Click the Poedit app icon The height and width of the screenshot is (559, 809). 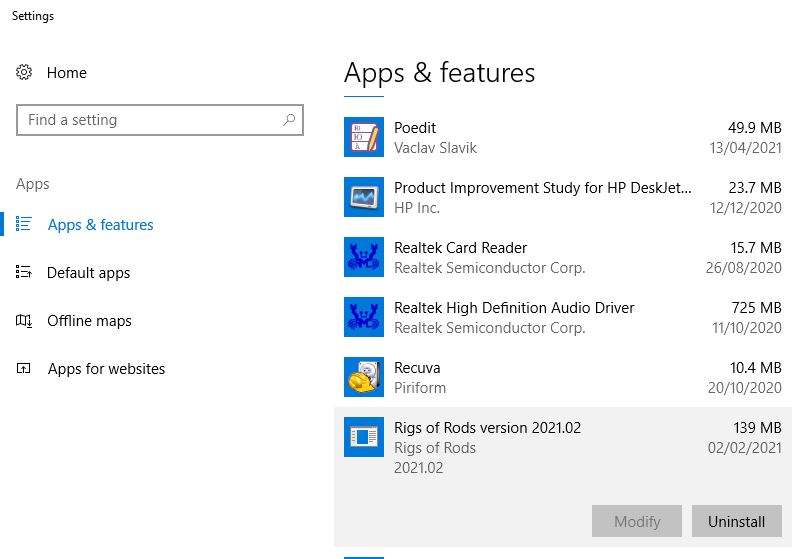(364, 137)
